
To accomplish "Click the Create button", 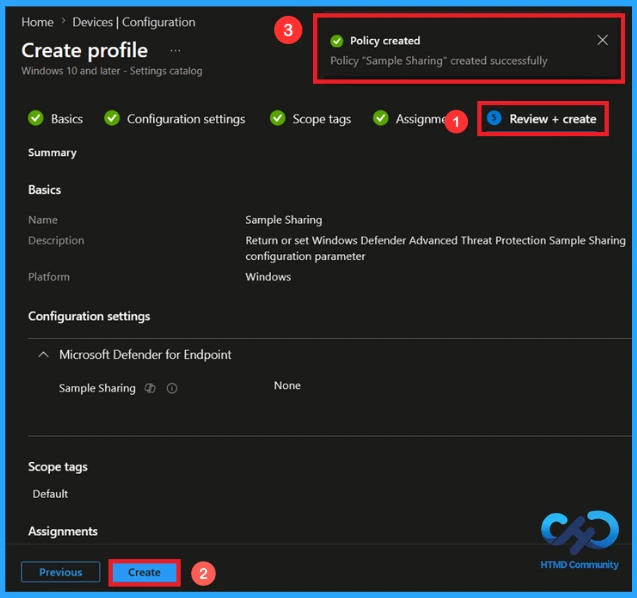I will 144,572.
